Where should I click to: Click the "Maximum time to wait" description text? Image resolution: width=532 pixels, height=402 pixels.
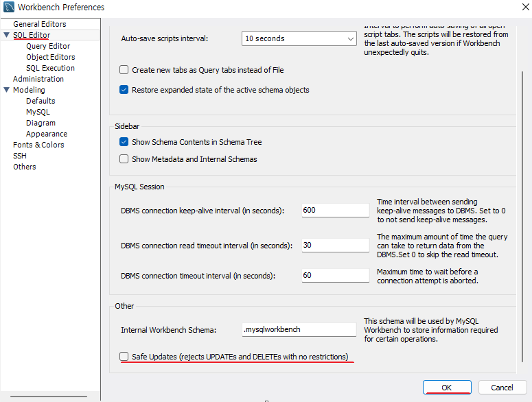click(x=428, y=276)
